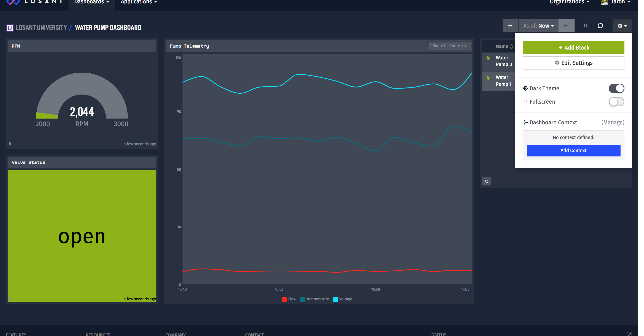Go to Losant University breadcrumb

click(x=41, y=28)
